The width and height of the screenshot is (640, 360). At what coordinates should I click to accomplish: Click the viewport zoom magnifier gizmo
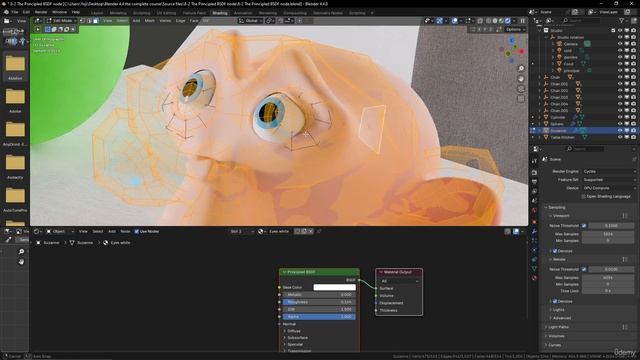pos(521,69)
